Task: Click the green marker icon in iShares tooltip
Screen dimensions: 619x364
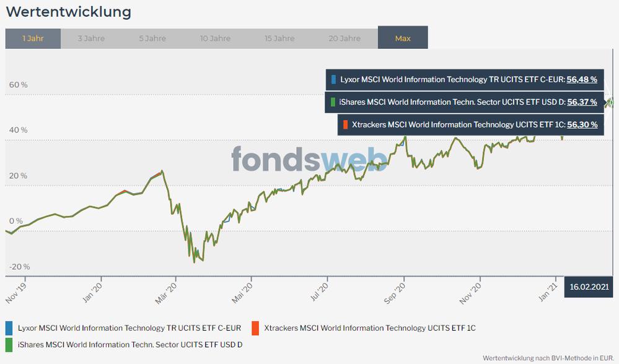Action: (333, 102)
